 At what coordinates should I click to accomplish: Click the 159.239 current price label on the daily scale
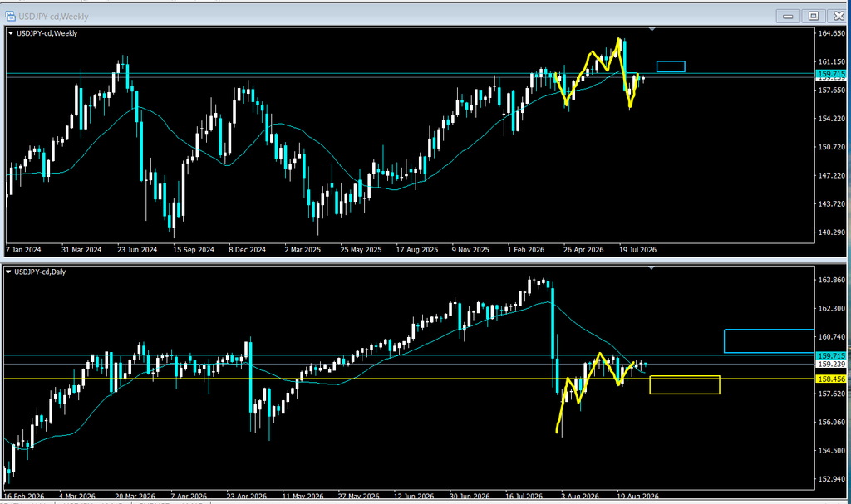tap(831, 364)
